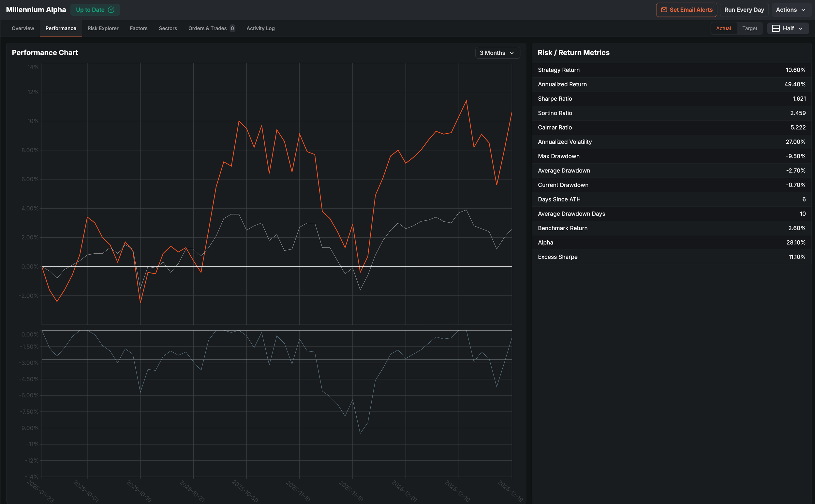Open the Actions dropdown menu

(x=790, y=10)
